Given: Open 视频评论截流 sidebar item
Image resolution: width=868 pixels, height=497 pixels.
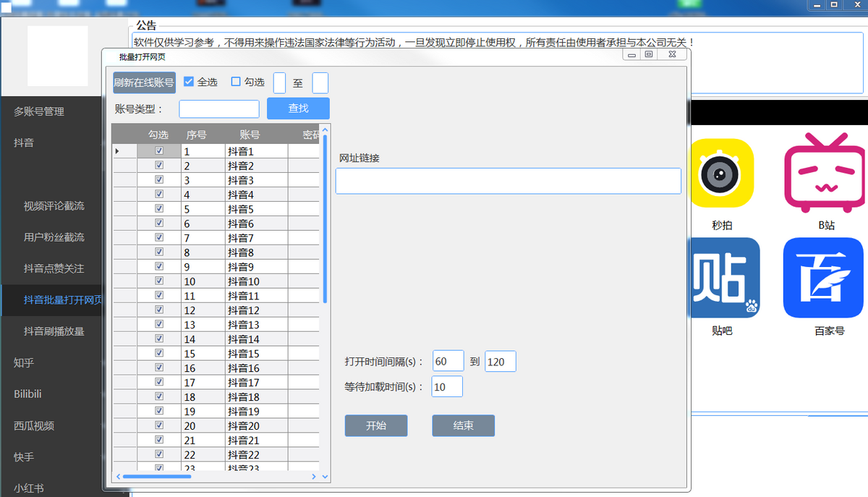Looking at the screenshot, I should click(54, 206).
